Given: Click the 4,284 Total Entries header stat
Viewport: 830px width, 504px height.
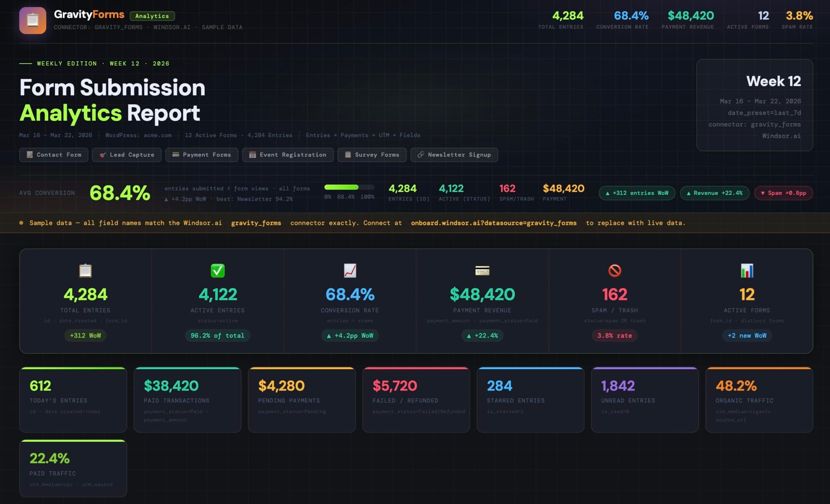Looking at the screenshot, I should pyautogui.click(x=561, y=20).
